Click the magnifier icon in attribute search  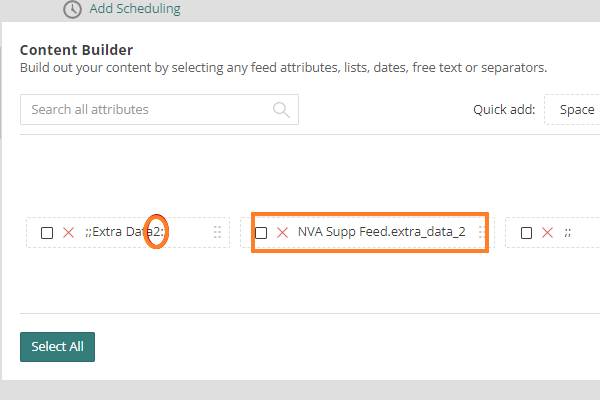pyautogui.click(x=281, y=109)
